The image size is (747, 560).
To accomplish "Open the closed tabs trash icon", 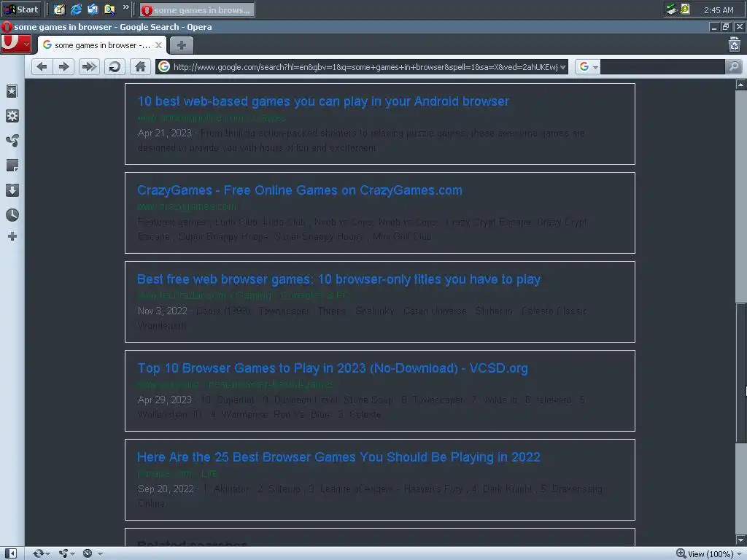I will (x=734, y=44).
